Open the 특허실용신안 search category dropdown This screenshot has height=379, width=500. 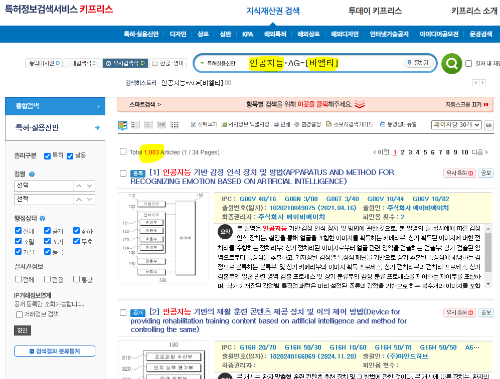(x=218, y=63)
